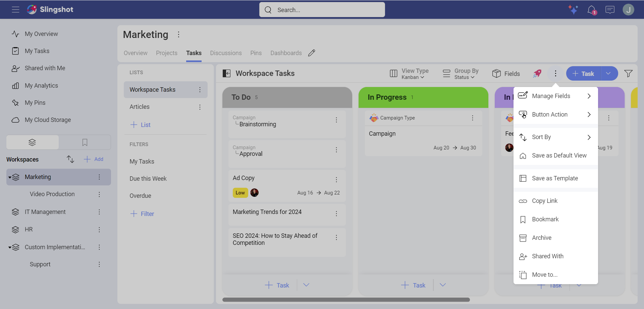Expand To Do column add-task dropdown
Screen dimensions: 644x309
(x=306, y=285)
